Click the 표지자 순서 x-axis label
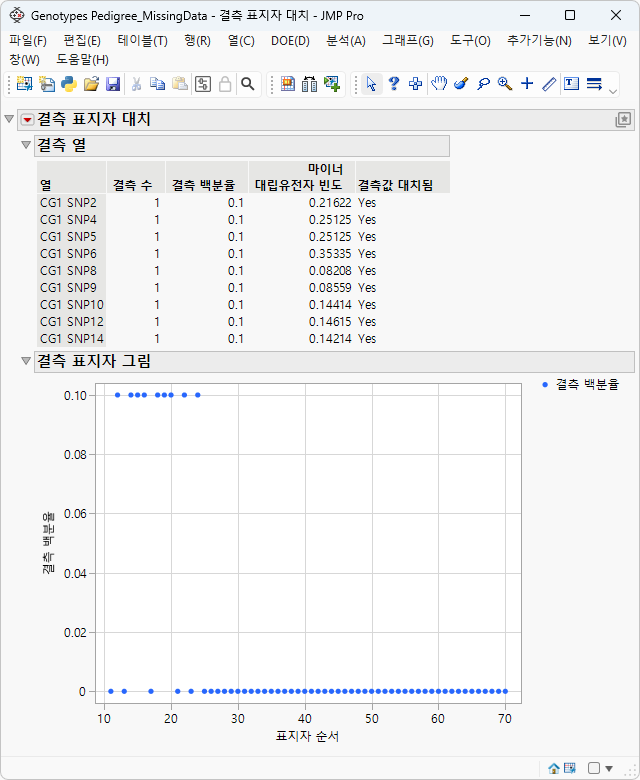Image resolution: width=640 pixels, height=780 pixels. (307, 736)
